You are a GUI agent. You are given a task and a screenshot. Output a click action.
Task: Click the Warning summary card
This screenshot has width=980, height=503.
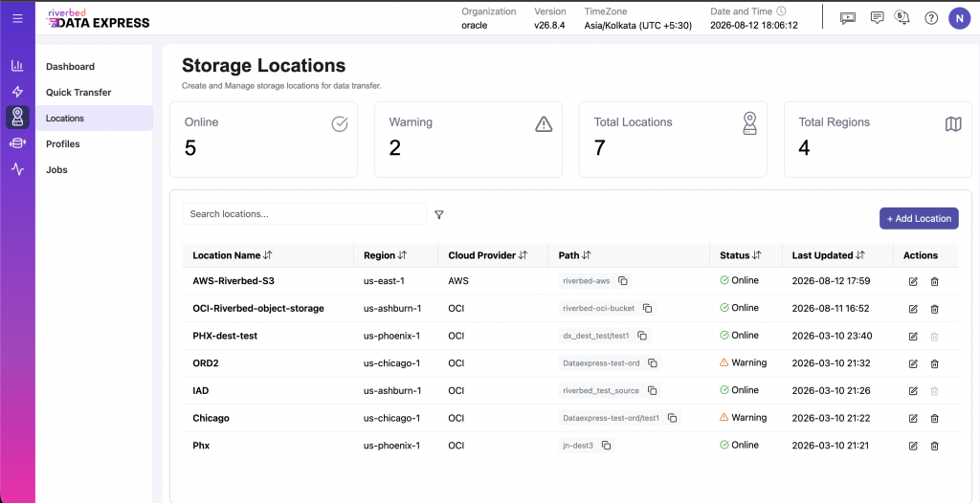tap(468, 140)
